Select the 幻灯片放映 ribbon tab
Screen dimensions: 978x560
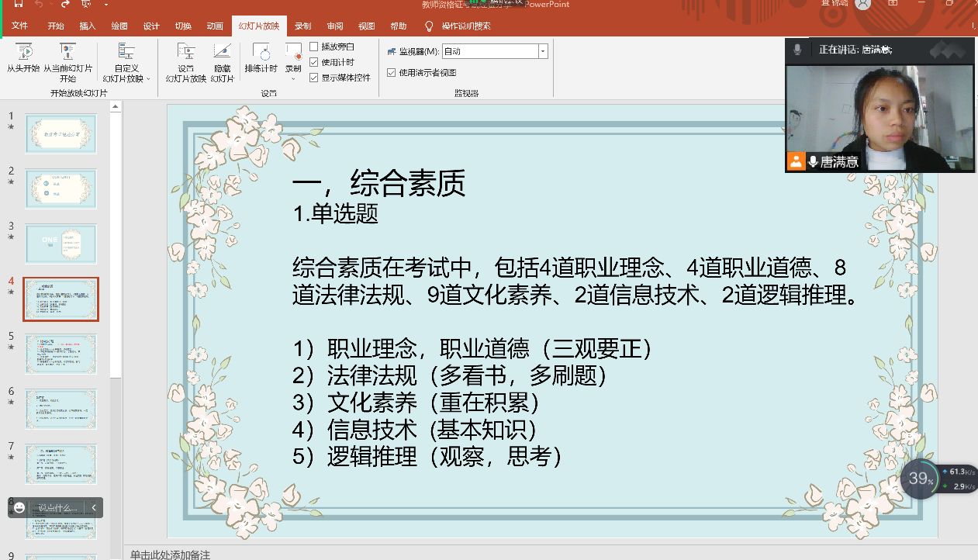point(259,26)
